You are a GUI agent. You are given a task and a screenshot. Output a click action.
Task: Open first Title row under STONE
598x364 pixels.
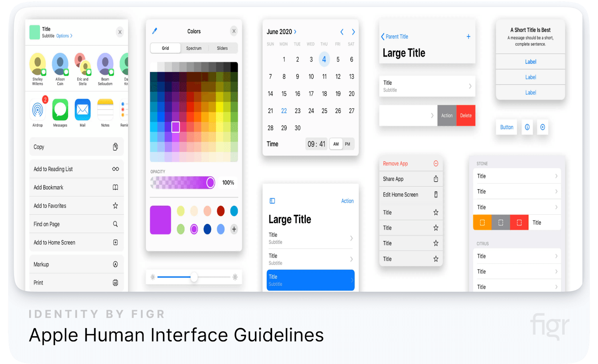point(517,176)
